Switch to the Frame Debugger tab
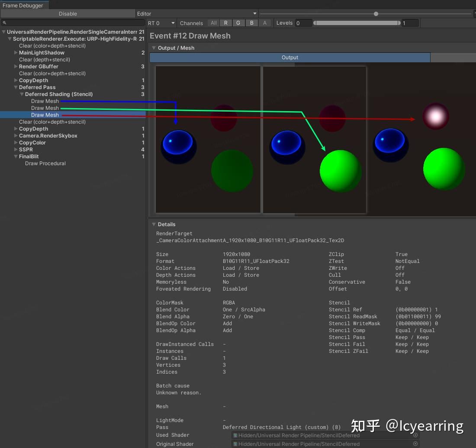 (24, 6)
